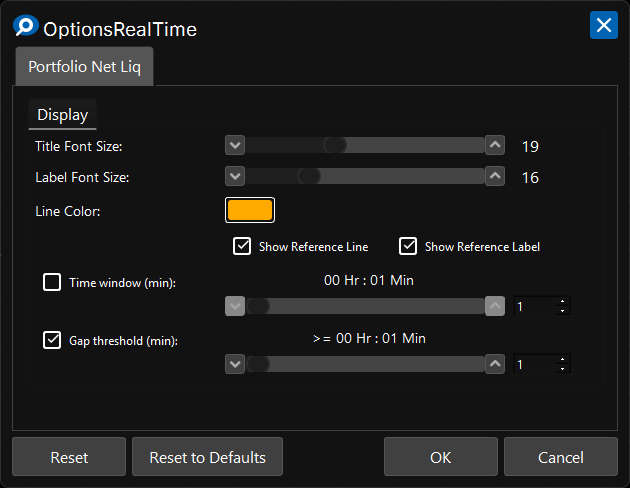Enable the Time window (min) checkbox
The image size is (630, 488).
[x=52, y=282]
